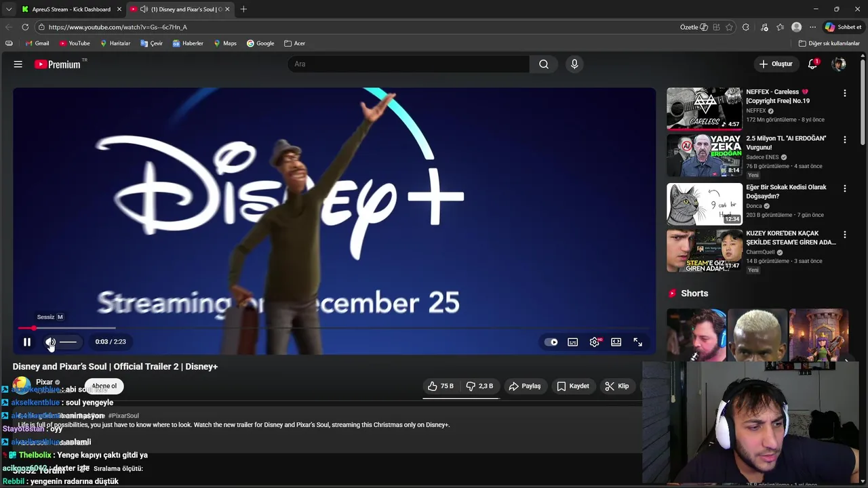
Task: Open the Maps bookmark
Action: coord(225,43)
